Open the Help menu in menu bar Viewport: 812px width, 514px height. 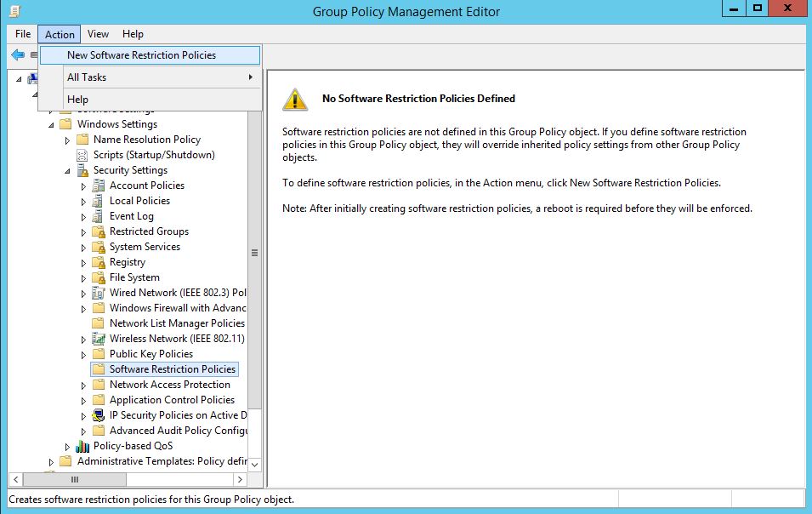[133, 34]
